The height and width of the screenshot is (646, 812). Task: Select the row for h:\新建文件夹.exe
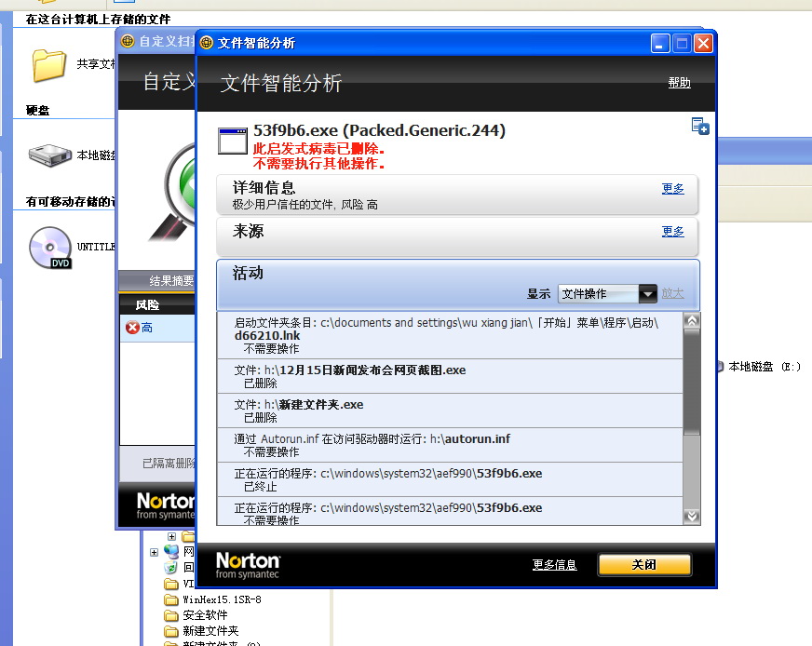[x=450, y=411]
